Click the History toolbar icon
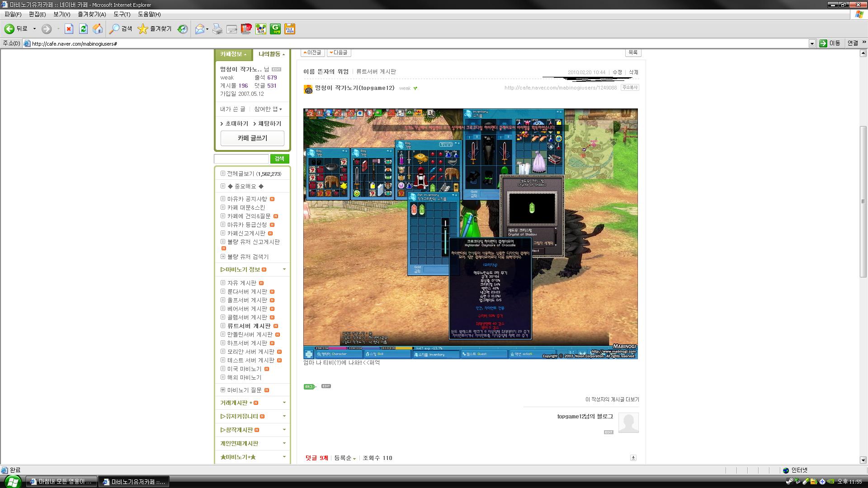Viewport: 868px width, 488px height. [182, 29]
